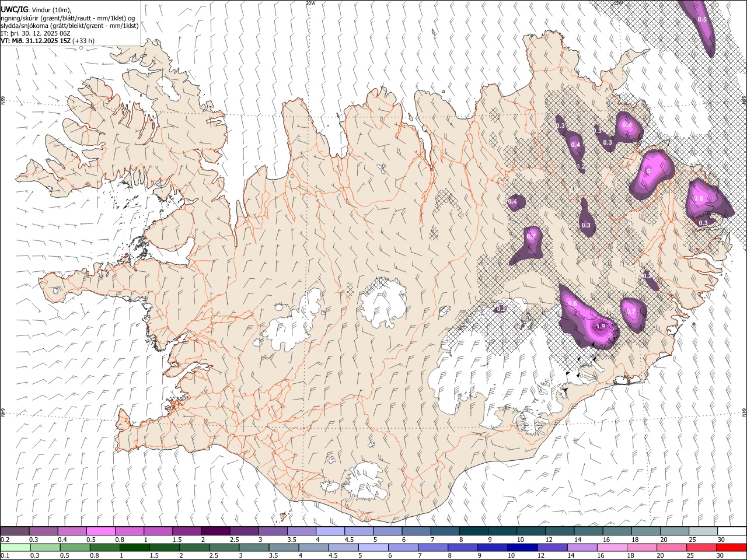Click the "0.6" value beside the 1.9 maximum
This screenshot has width=747, height=560.
point(573,304)
